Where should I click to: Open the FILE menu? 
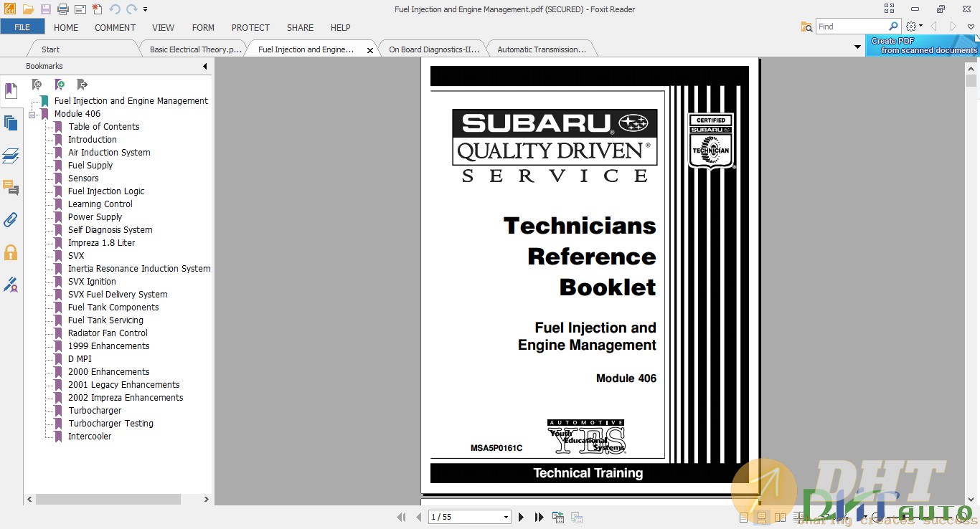[22, 27]
